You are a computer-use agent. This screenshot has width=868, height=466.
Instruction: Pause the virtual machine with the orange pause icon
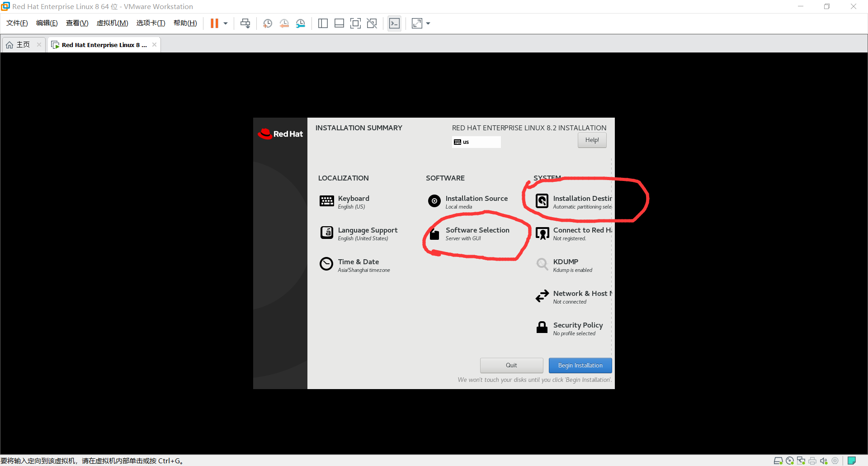point(214,24)
